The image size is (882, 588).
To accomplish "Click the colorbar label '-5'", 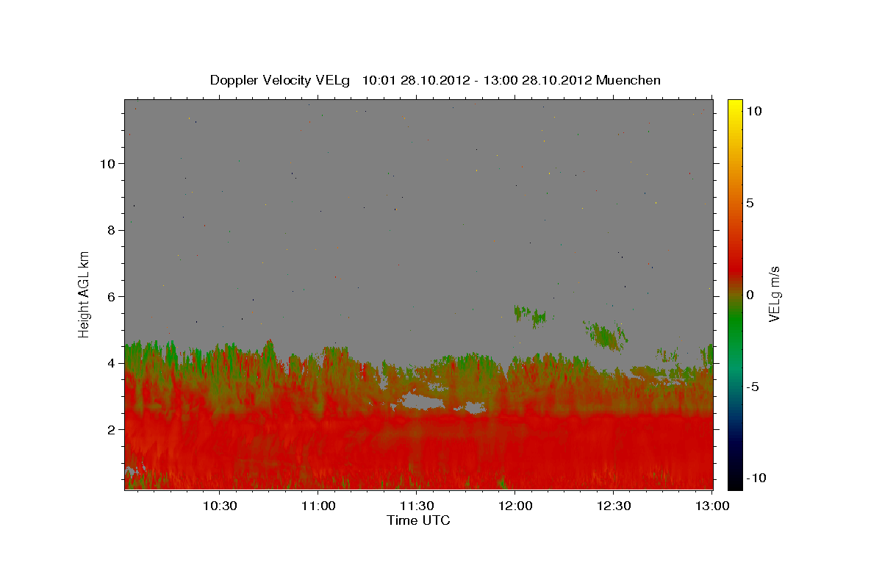I will 752,387.
